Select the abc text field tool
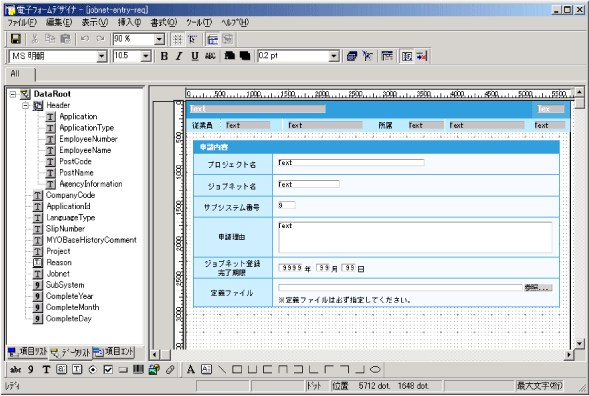The width and height of the screenshot is (589, 396). tap(15, 370)
